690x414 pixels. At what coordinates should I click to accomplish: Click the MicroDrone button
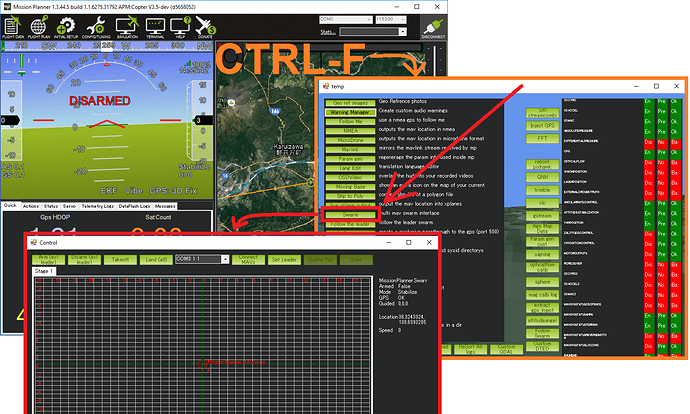click(350, 140)
